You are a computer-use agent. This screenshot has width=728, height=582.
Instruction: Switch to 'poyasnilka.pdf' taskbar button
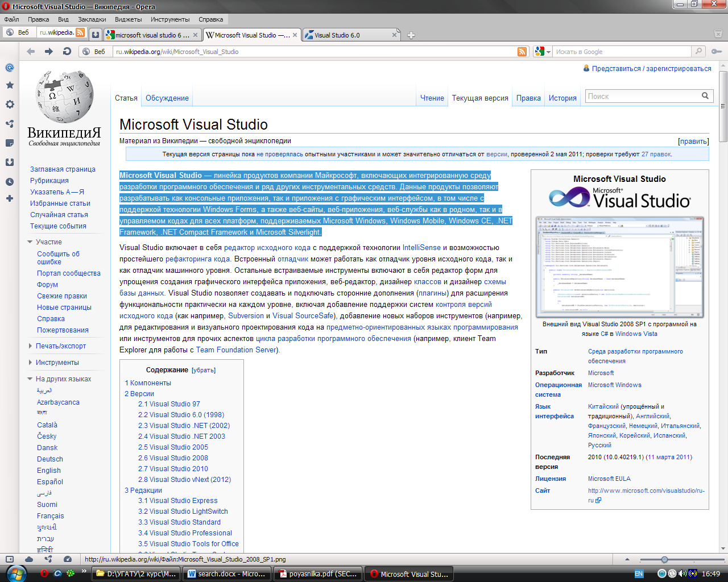coord(318,574)
